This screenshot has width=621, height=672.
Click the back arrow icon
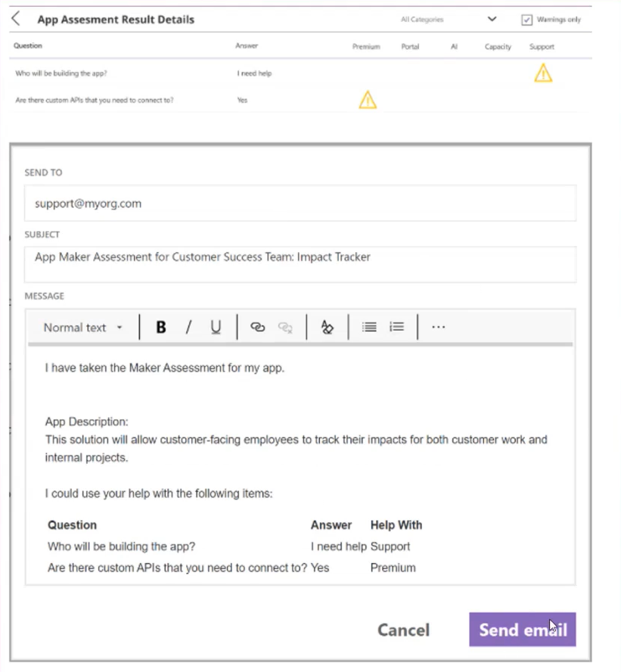pos(16,19)
